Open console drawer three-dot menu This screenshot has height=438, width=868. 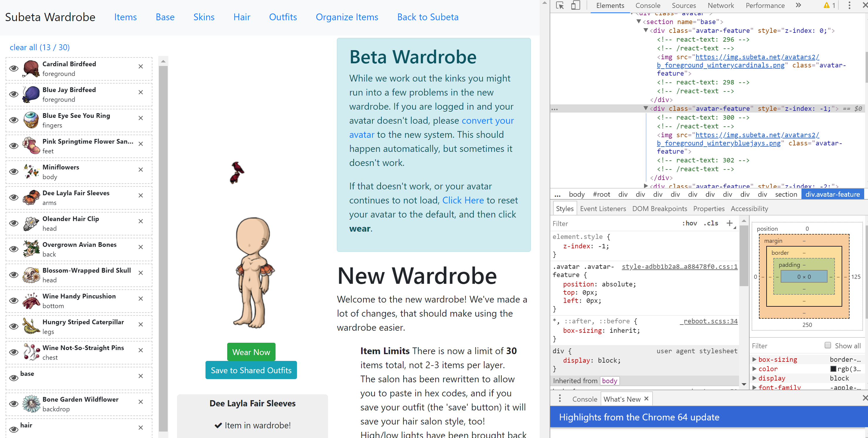pos(560,399)
